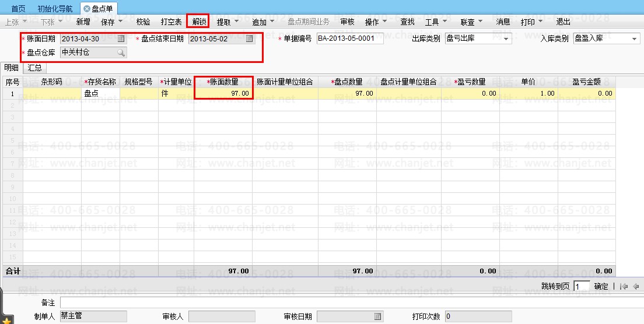The image size is (644, 324).
Task: Click the 单据编号 input field
Action: [350, 38]
